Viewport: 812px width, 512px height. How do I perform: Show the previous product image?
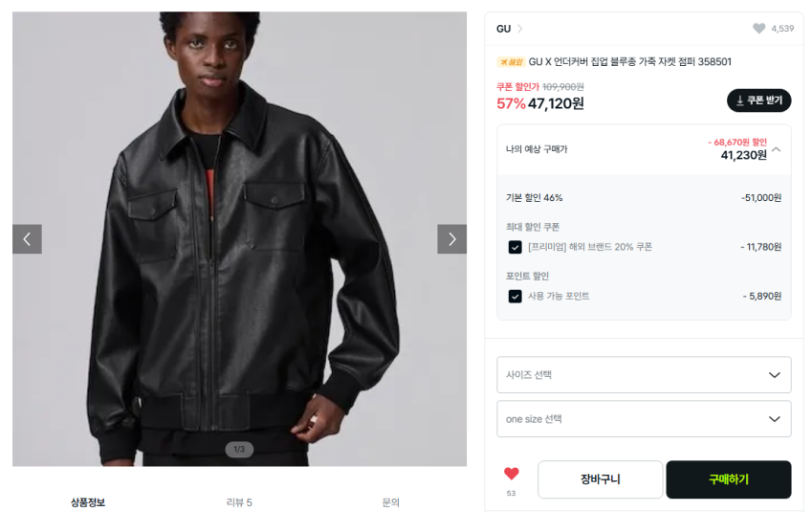click(27, 239)
